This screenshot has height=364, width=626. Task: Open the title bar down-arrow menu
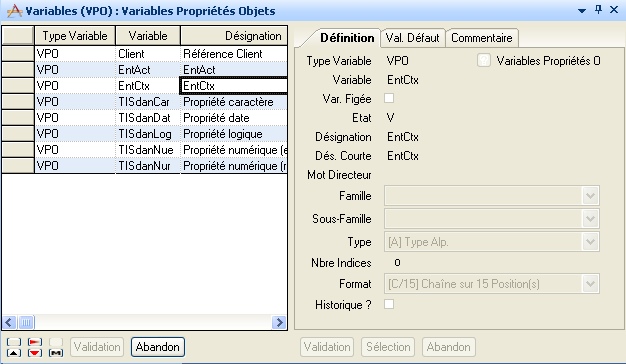(582, 11)
